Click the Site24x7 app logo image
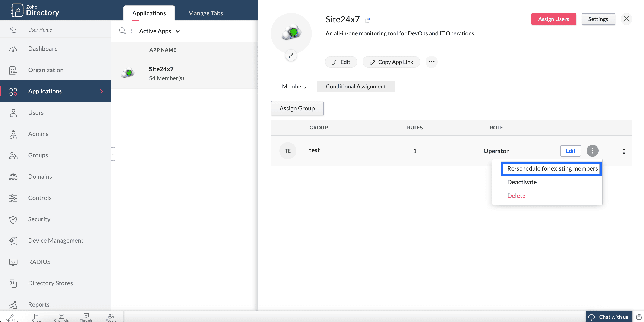This screenshot has height=322, width=644. coord(291,33)
